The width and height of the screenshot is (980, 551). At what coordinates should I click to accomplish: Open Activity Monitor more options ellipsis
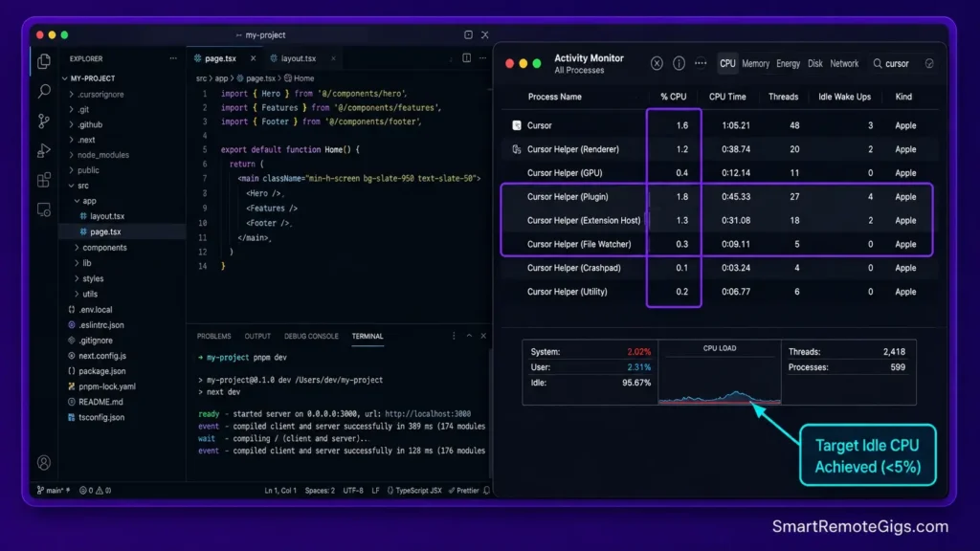(701, 63)
